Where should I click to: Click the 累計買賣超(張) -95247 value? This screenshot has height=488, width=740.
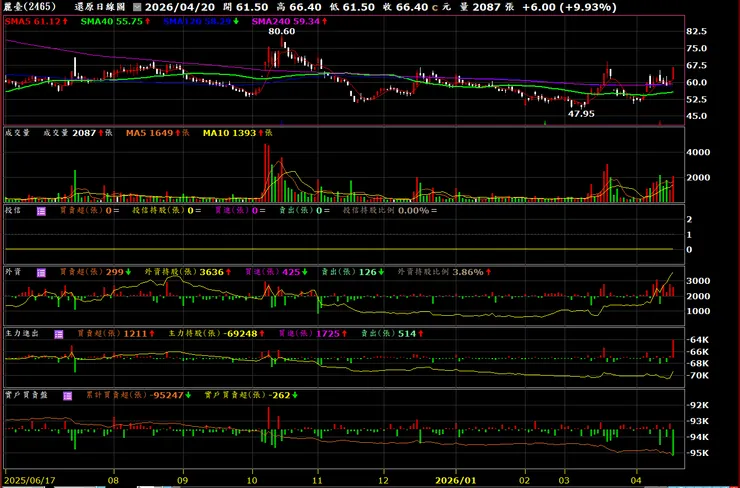[138, 395]
